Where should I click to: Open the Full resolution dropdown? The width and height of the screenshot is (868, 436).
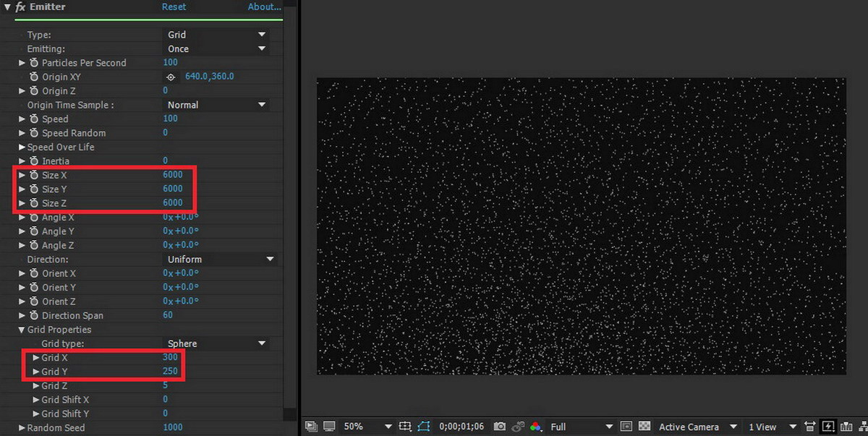582,427
